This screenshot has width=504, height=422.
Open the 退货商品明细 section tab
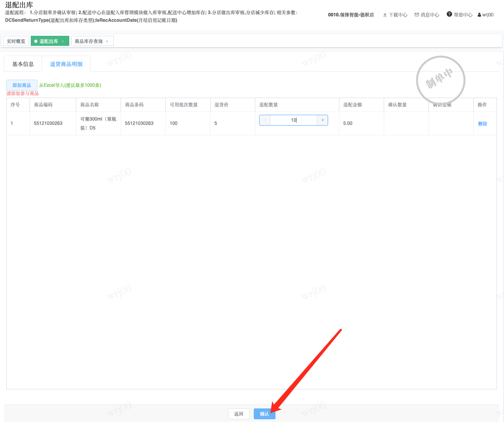coord(66,64)
